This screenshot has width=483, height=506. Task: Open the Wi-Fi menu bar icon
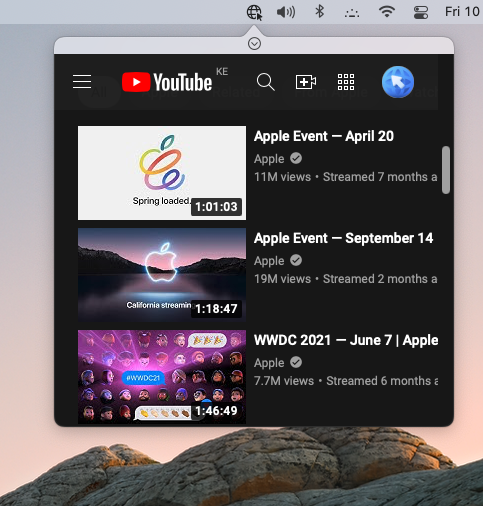click(387, 12)
